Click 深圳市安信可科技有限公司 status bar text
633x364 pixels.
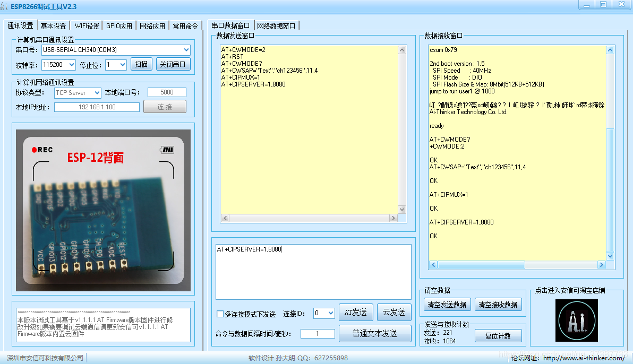45,358
